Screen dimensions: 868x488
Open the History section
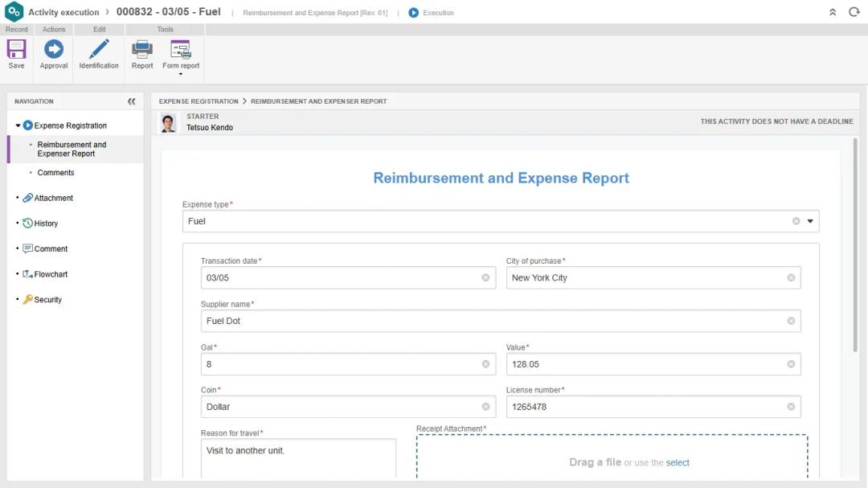[46, 223]
